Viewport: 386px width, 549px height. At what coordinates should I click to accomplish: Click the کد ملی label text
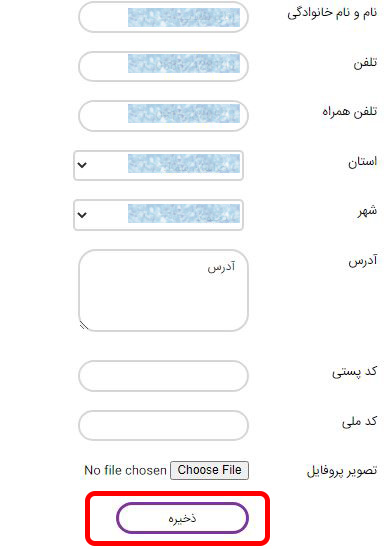tap(359, 421)
